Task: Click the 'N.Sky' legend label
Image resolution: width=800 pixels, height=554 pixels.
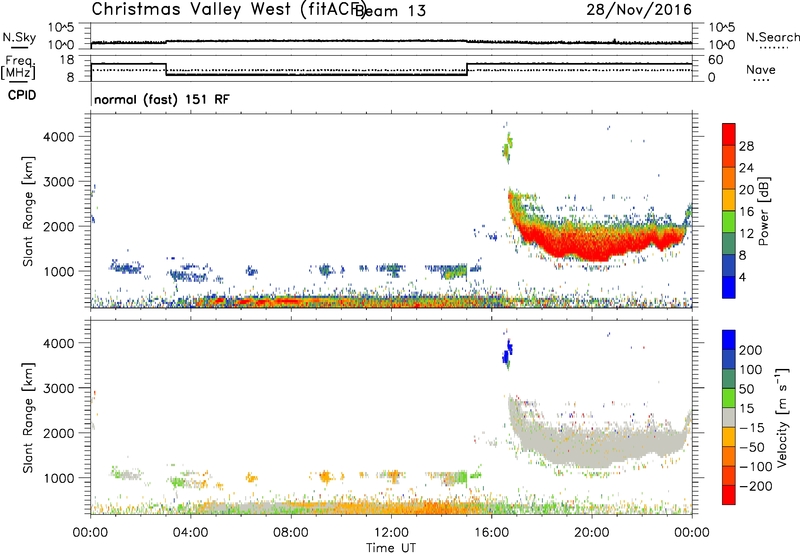Action: [x=19, y=37]
